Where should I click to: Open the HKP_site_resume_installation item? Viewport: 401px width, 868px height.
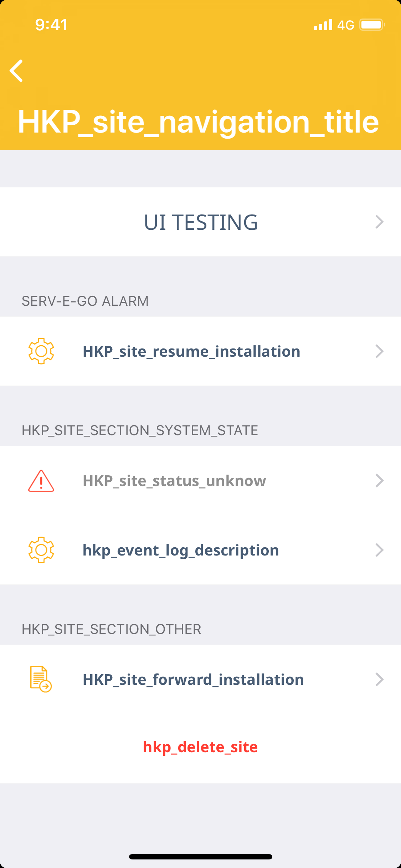coord(191,352)
